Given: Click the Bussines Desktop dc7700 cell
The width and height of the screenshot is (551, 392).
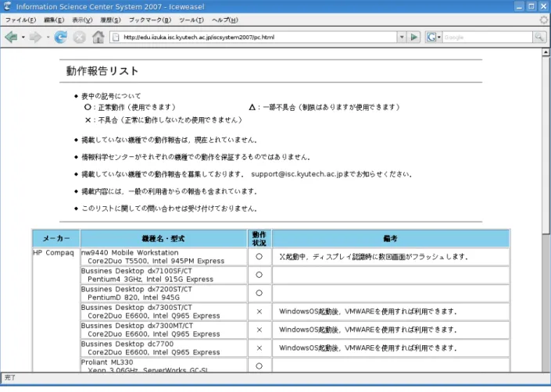Looking at the screenshot, I should 164,348.
